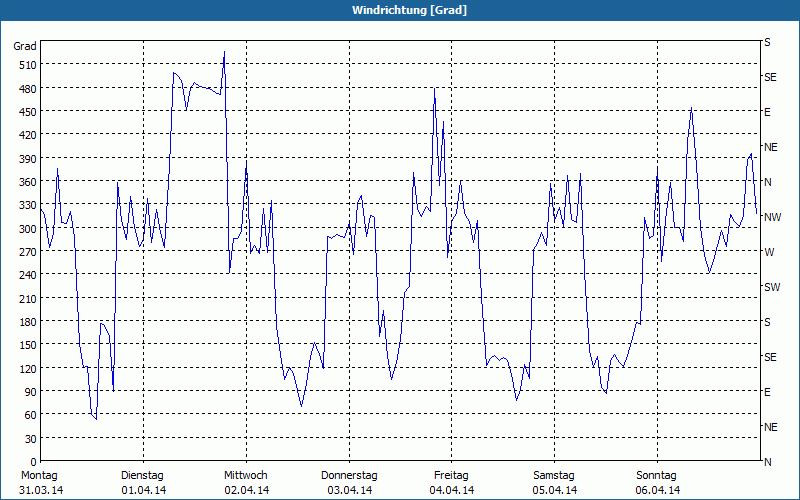The height and width of the screenshot is (500, 800).
Task: Click the 'SE' compass label level with 480
Action: click(x=770, y=78)
